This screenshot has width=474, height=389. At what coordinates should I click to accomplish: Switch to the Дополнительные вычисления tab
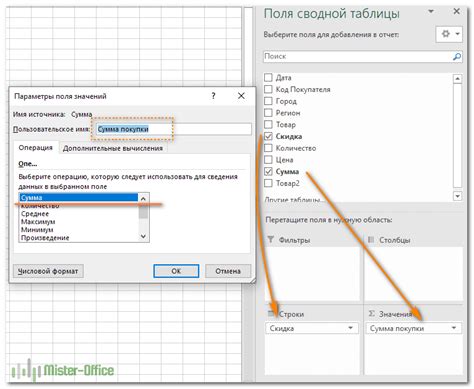113,149
